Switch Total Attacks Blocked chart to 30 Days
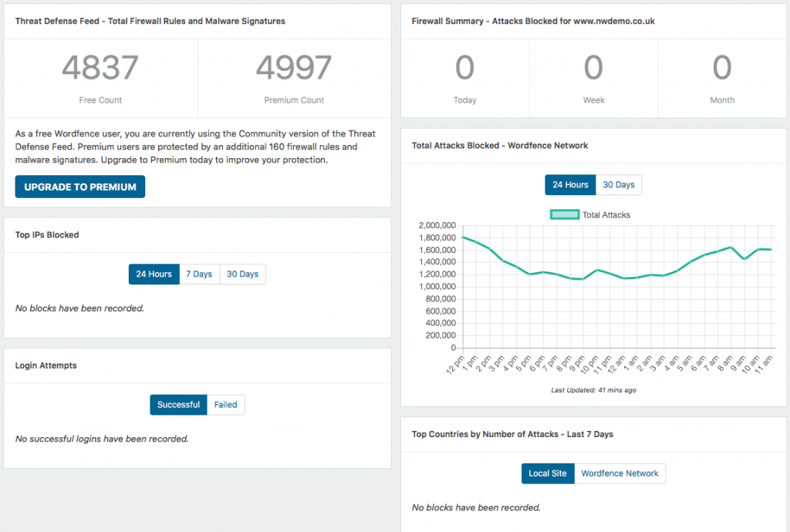 (x=619, y=185)
